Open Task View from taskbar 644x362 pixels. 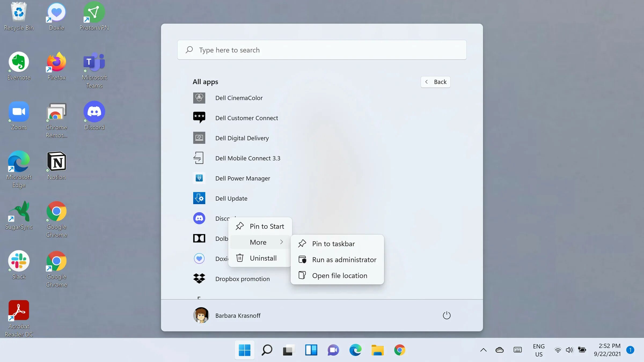288,350
